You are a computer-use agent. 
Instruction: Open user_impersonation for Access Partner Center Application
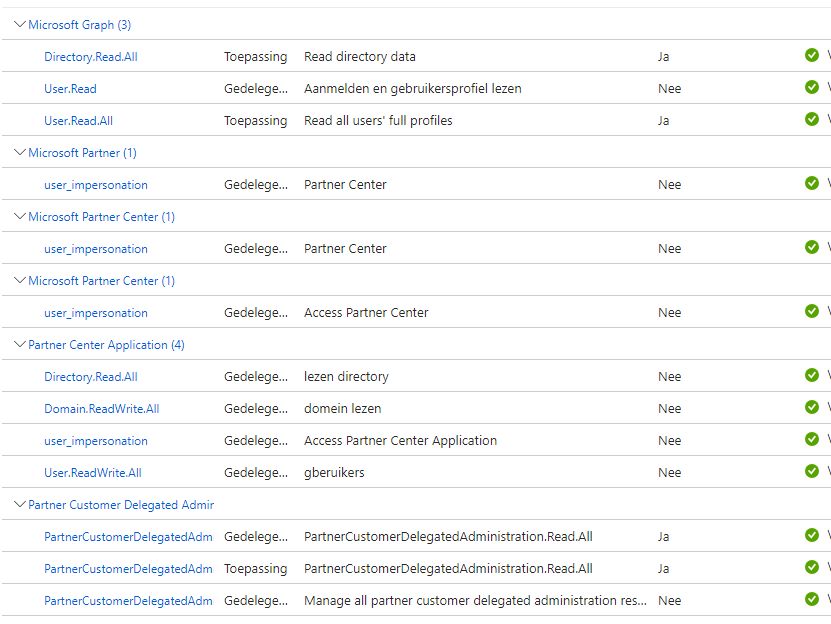coord(96,441)
